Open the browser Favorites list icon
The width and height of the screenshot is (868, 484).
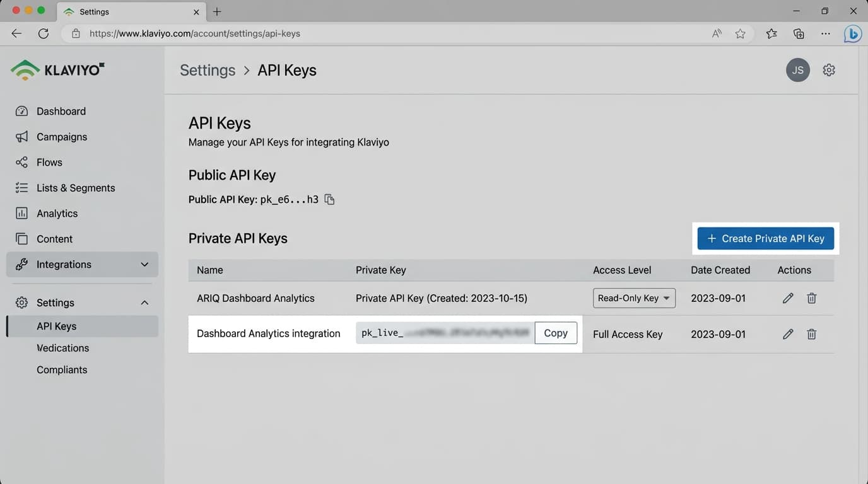pos(771,34)
